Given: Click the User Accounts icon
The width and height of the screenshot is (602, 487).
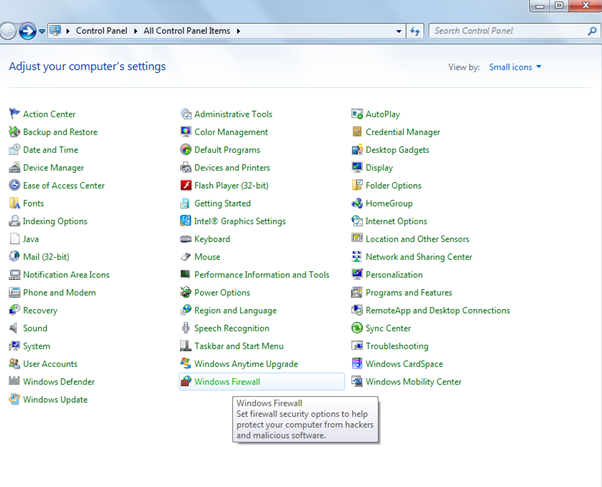Looking at the screenshot, I should (x=14, y=364).
